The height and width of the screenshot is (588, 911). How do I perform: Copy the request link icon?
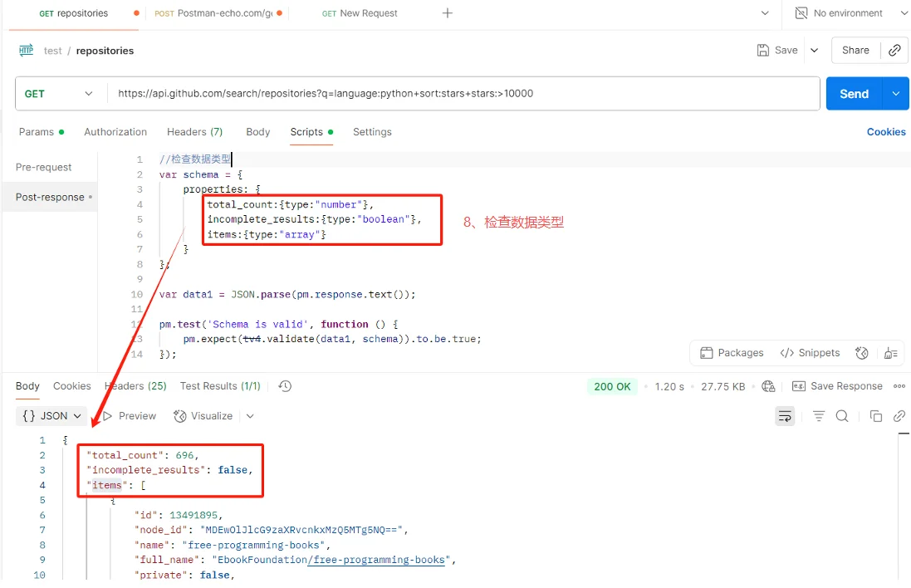pyautogui.click(x=894, y=51)
